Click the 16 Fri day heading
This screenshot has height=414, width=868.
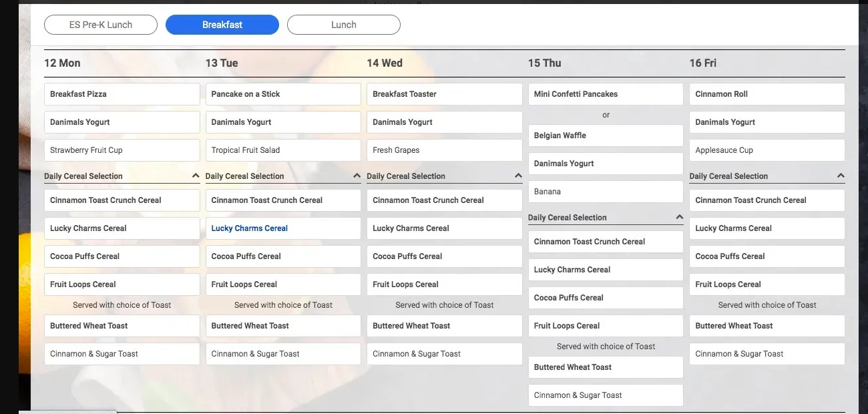(703, 63)
